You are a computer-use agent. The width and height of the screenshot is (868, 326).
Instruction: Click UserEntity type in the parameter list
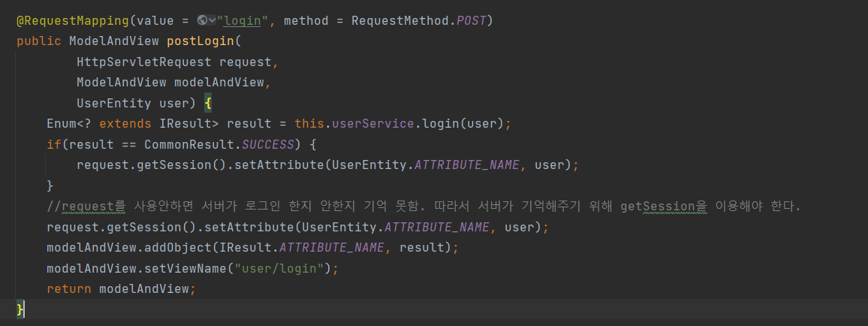pyautogui.click(x=114, y=104)
